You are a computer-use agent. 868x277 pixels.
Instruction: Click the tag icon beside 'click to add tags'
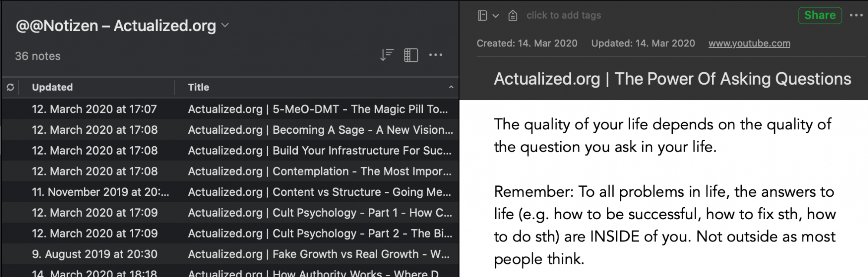click(513, 16)
